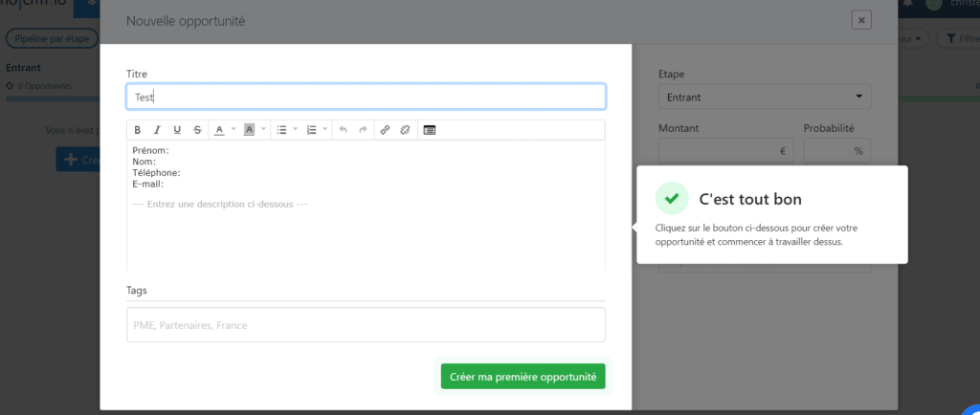
Task: Click the Entrant column header in background
Action: click(x=23, y=67)
